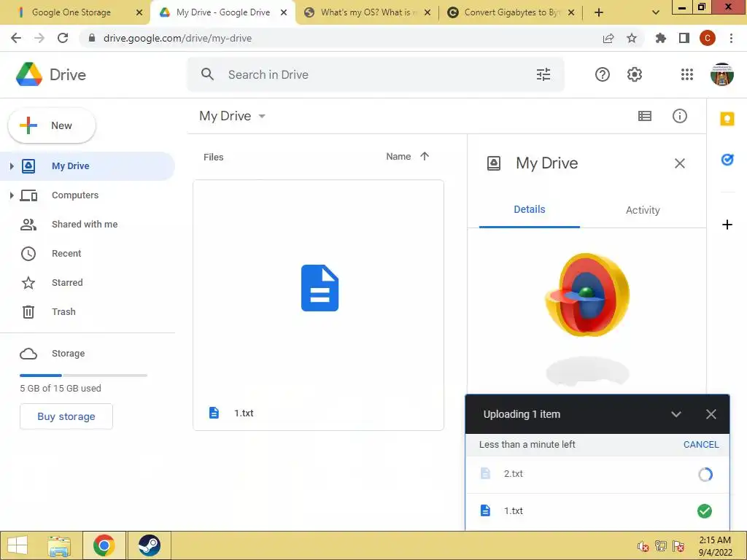Toggle Chrome side panel icon
Viewport: 747px width, 560px height.
point(684,38)
